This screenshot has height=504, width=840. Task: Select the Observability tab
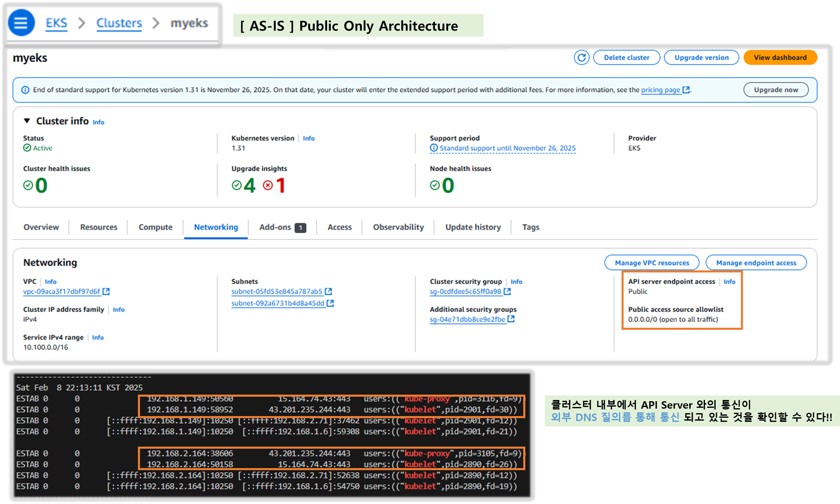click(398, 227)
